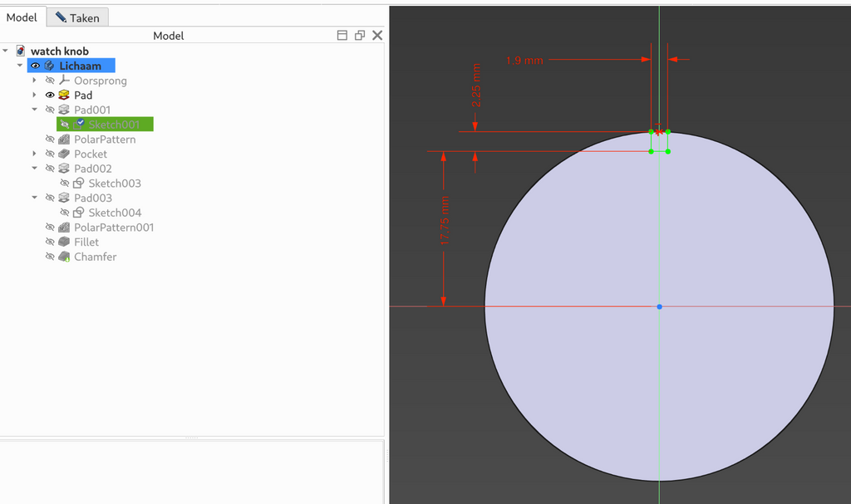Click the watch knob document icon
Viewport: 851px width, 504px height.
point(20,51)
